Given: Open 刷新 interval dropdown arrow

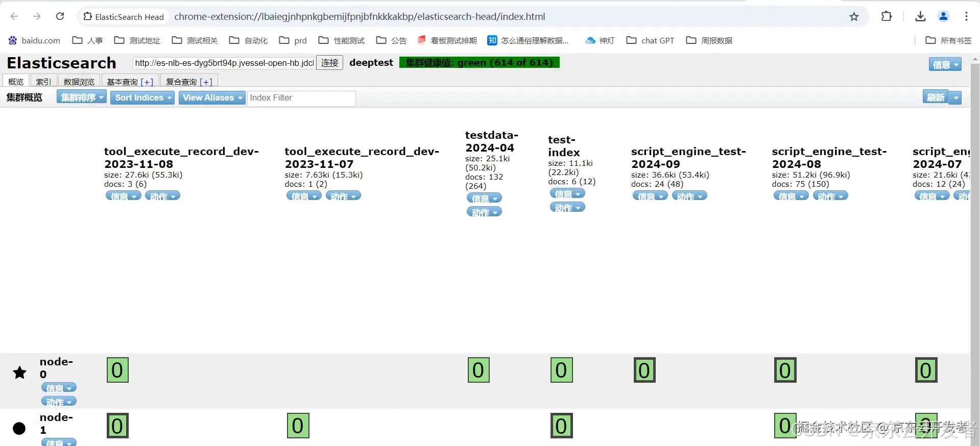Looking at the screenshot, I should [x=955, y=97].
